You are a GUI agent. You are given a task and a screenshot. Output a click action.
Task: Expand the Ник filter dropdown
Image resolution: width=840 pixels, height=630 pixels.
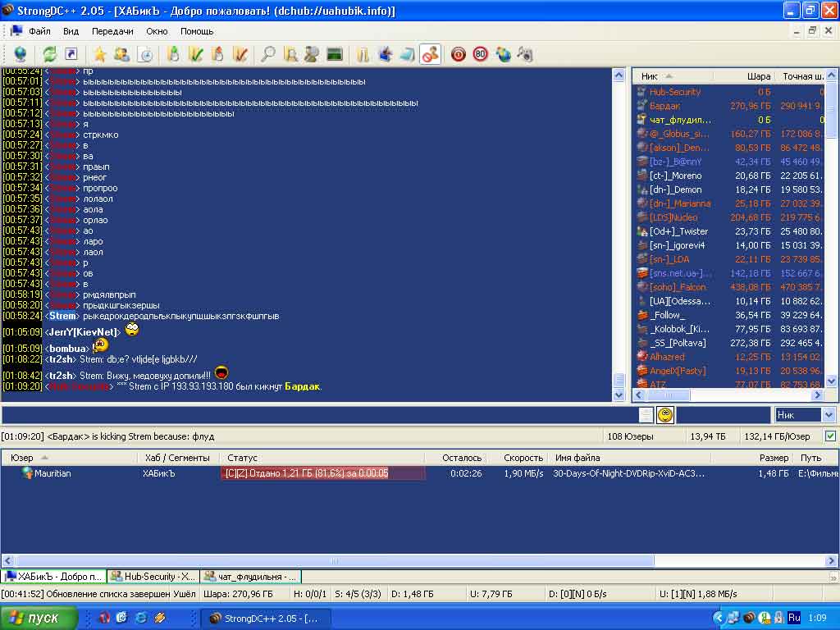(x=829, y=414)
